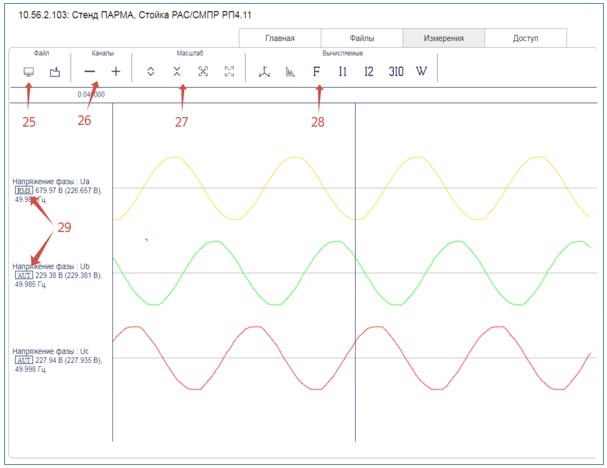Click the monitor icon in the Файл group
The height and width of the screenshot is (468, 607).
pyautogui.click(x=28, y=72)
